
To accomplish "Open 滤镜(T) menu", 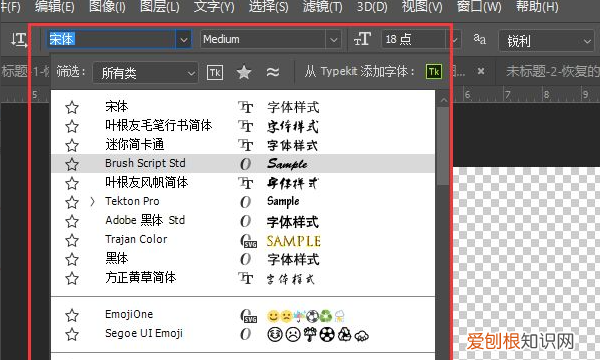I will coord(323,7).
